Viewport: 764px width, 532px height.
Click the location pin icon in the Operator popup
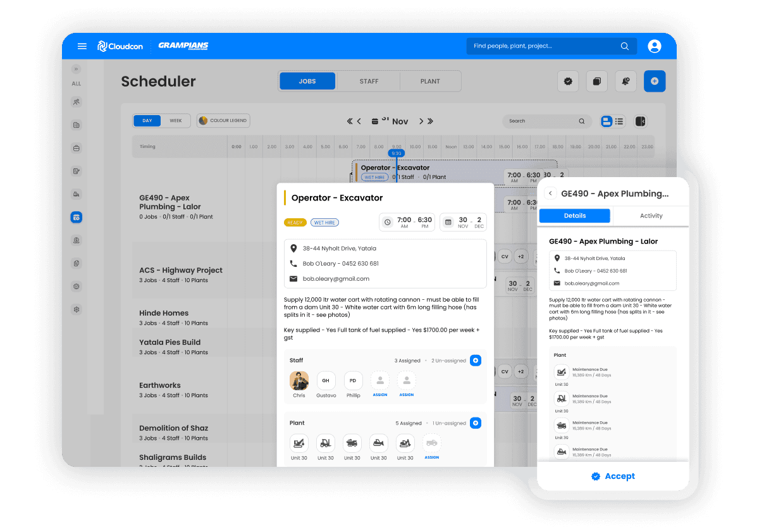293,249
